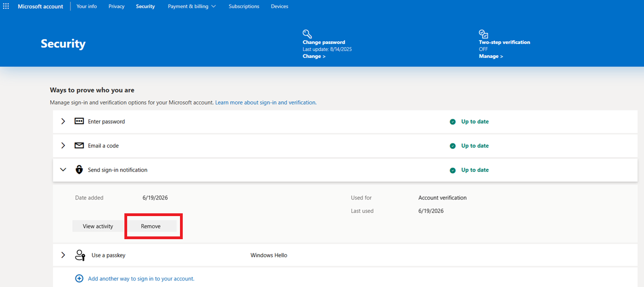
Task: Click the Security page title
Action: 63,44
